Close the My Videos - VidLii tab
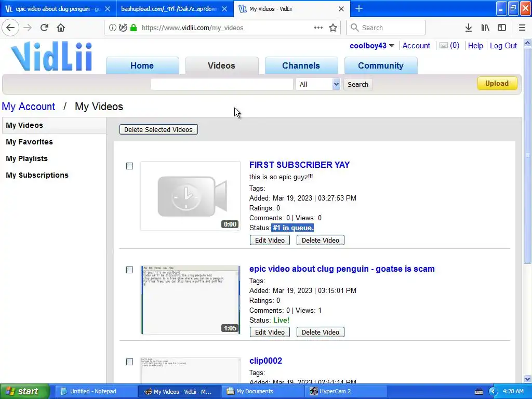Screen dimensions: 532x399 [x=341, y=9]
